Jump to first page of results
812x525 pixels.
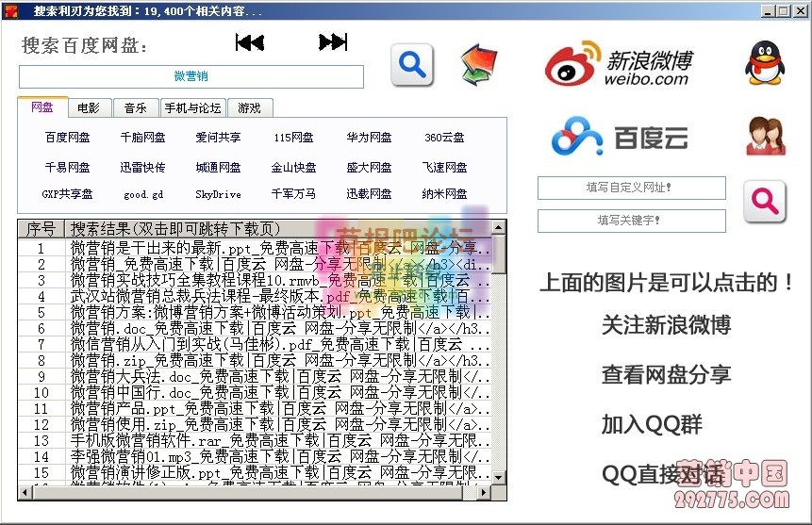coord(250,42)
